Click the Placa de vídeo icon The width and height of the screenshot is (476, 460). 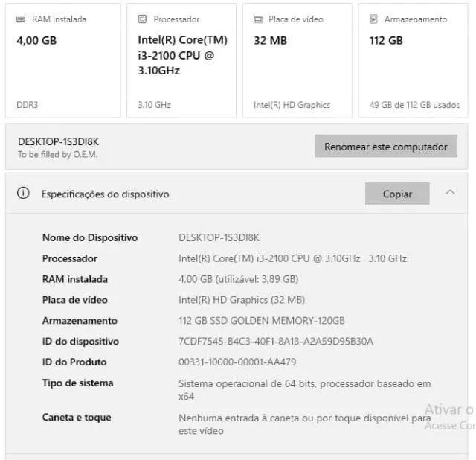click(x=258, y=19)
